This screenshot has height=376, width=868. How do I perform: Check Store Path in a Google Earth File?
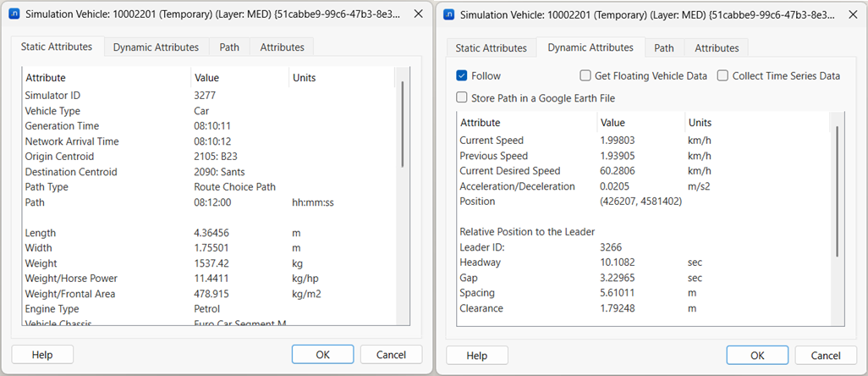pos(462,97)
